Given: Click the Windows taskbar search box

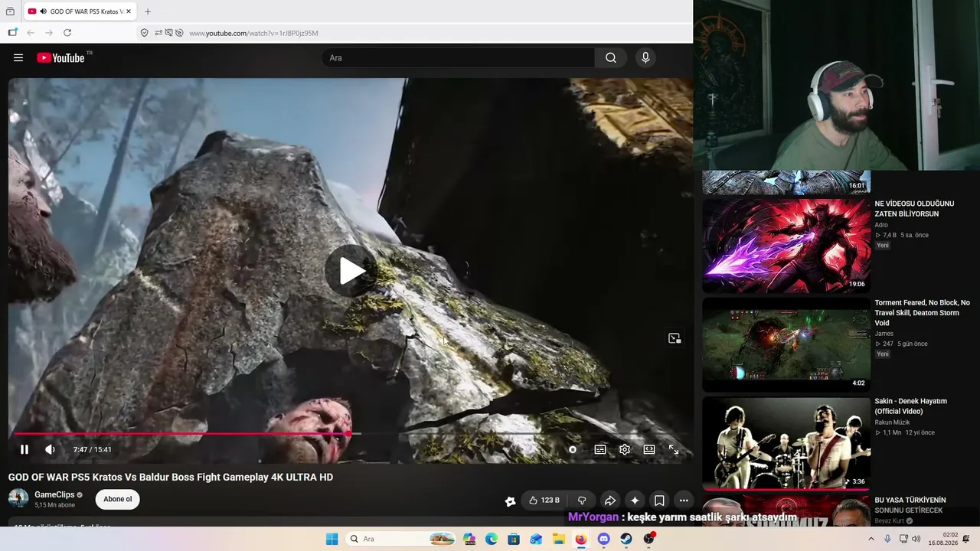Looking at the screenshot, I should pos(400,539).
